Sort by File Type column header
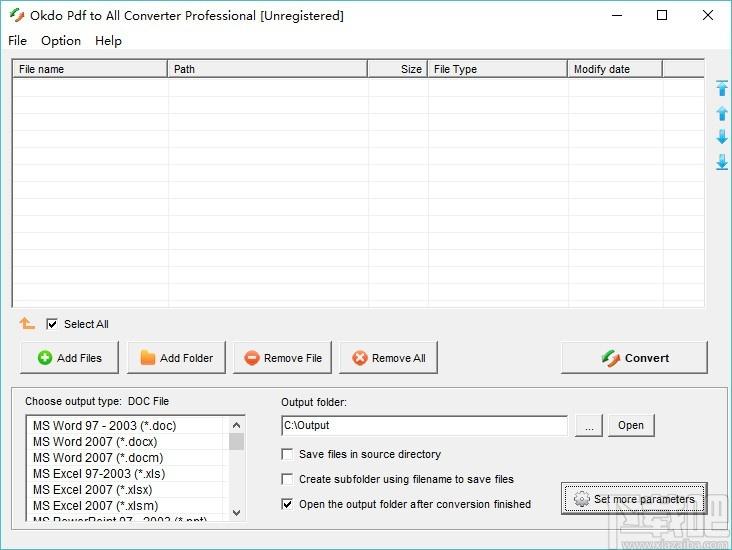Image resolution: width=732 pixels, height=550 pixels. (497, 69)
